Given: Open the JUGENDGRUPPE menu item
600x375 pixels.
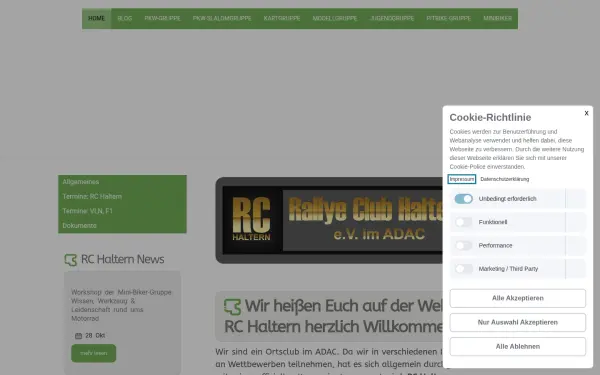Looking at the screenshot, I should click(x=392, y=18).
